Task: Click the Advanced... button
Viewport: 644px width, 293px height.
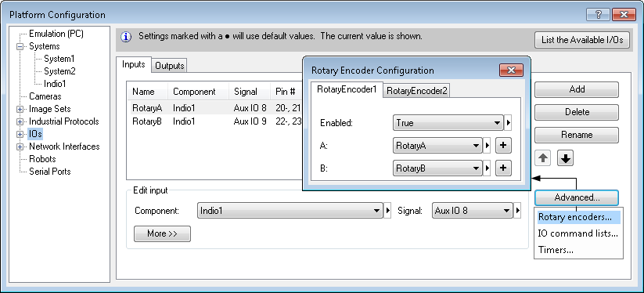Action: 577,197
